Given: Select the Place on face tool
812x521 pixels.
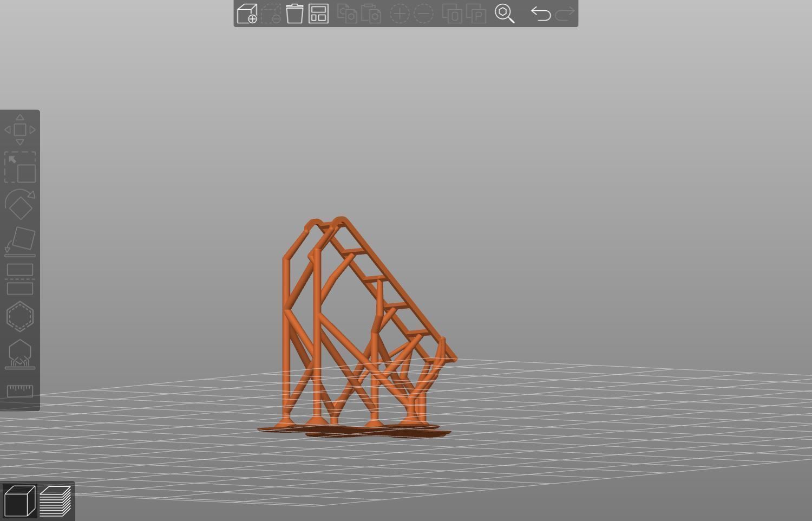Looking at the screenshot, I should tap(20, 242).
